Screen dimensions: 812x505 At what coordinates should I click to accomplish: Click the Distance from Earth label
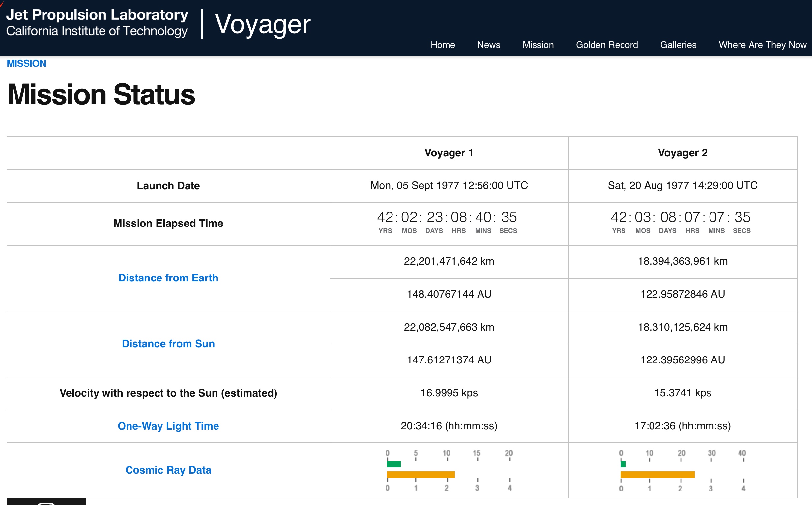pyautogui.click(x=168, y=278)
